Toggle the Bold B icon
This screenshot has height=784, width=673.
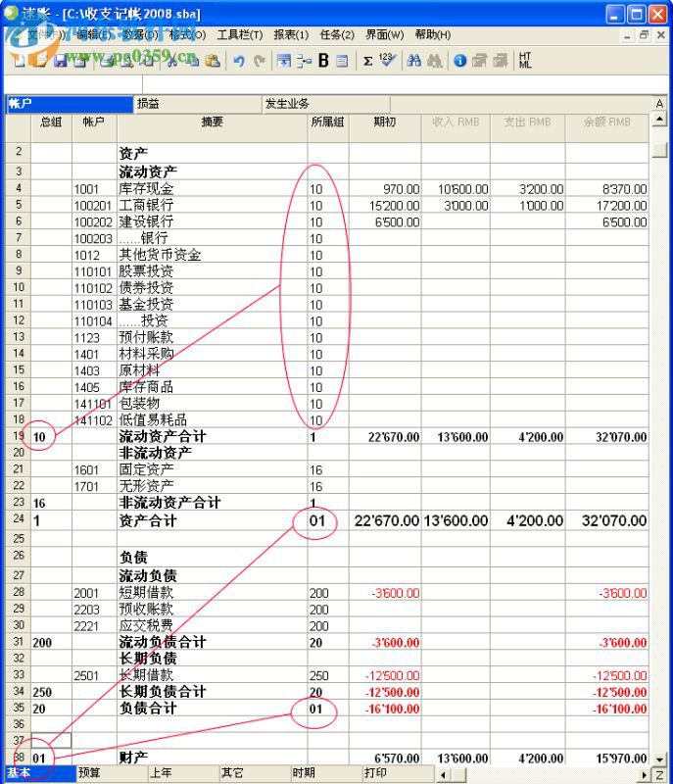pyautogui.click(x=323, y=61)
